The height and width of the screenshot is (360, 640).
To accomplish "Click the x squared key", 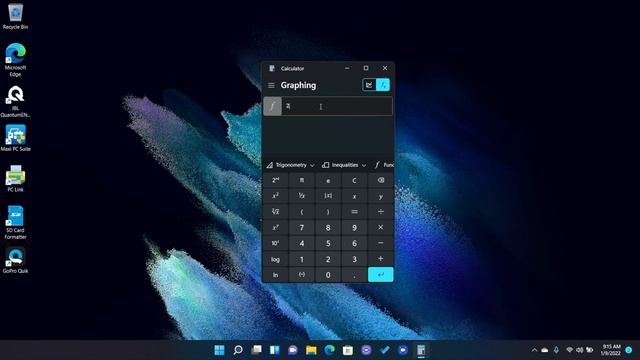I will (276, 196).
